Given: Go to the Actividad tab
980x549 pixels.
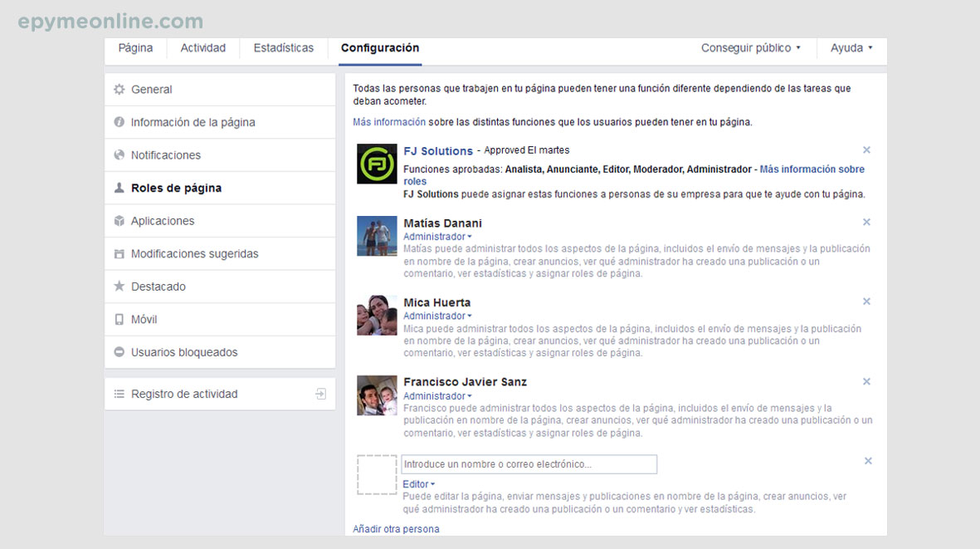Looking at the screenshot, I should tap(202, 48).
